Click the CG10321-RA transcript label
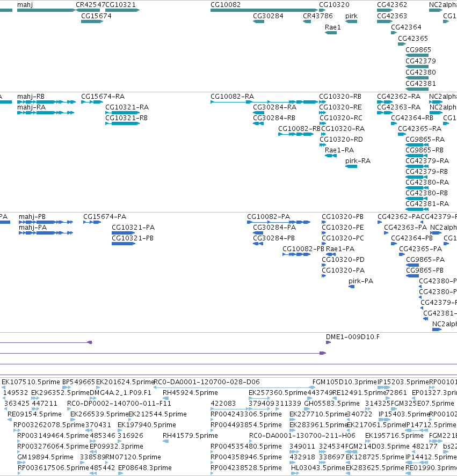This screenshot has height=476, width=457. tap(127, 107)
